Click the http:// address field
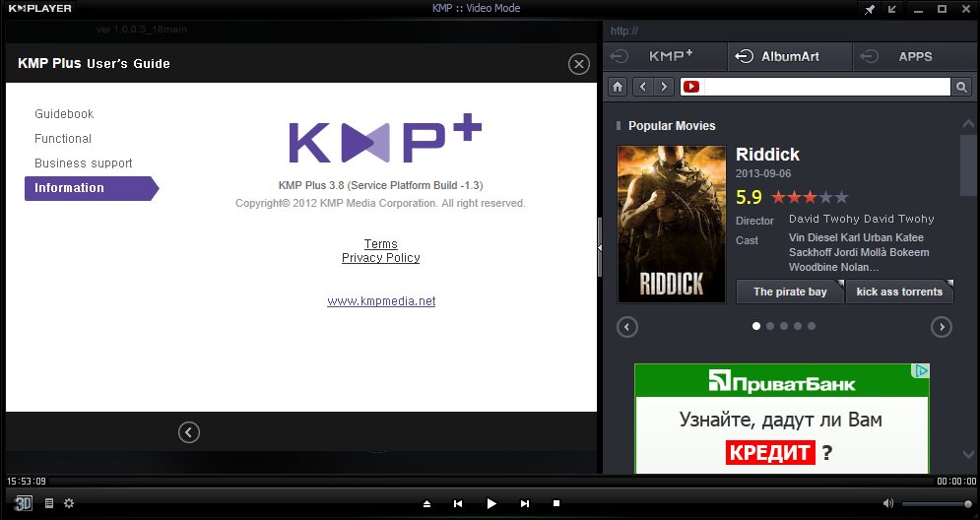The image size is (980, 520). click(x=791, y=31)
